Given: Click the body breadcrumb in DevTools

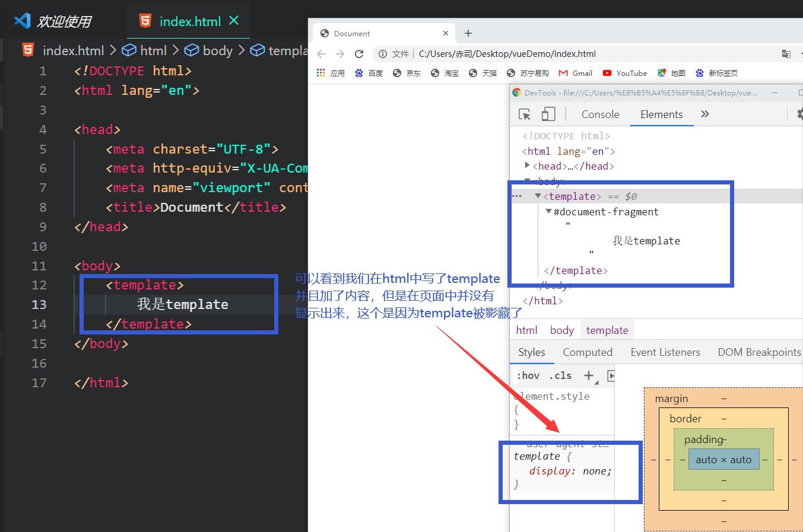Looking at the screenshot, I should click(561, 330).
